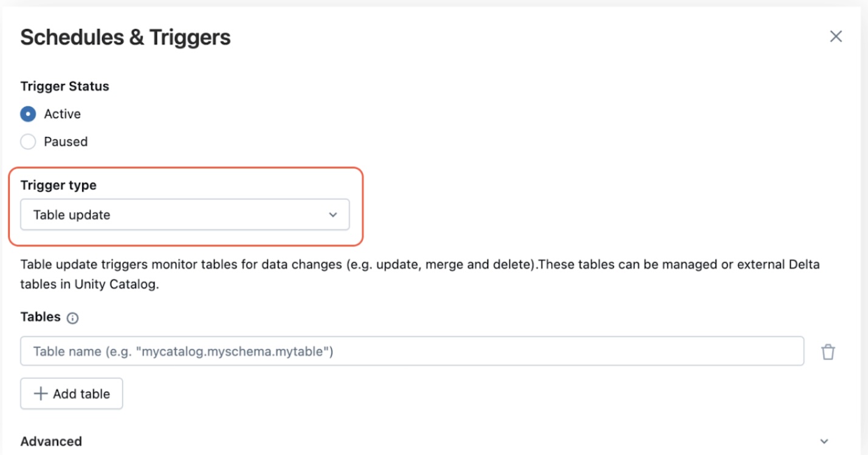Click the "Schedules & Triggers" dialog title
Image resolution: width=868 pixels, height=455 pixels.
click(125, 37)
